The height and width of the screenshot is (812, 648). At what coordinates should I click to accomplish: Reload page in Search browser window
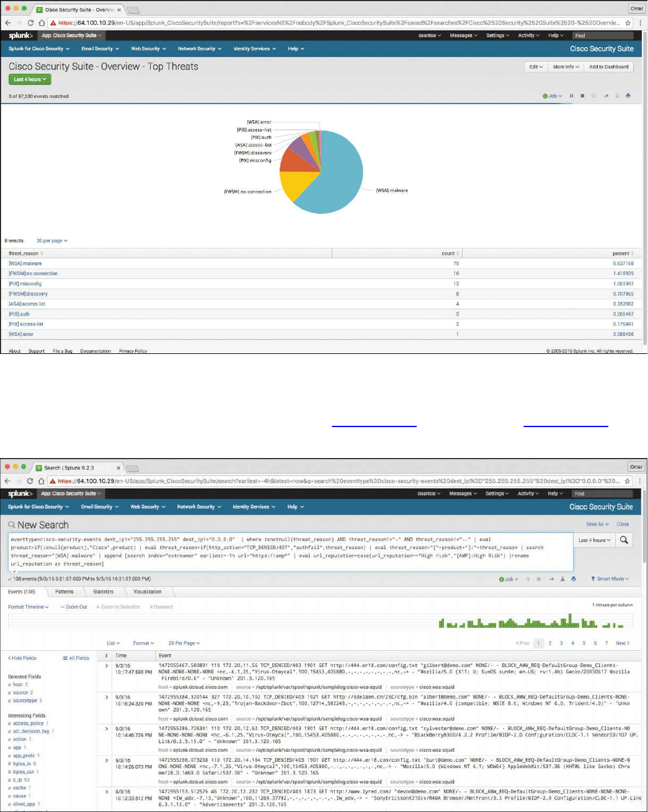coord(30,480)
